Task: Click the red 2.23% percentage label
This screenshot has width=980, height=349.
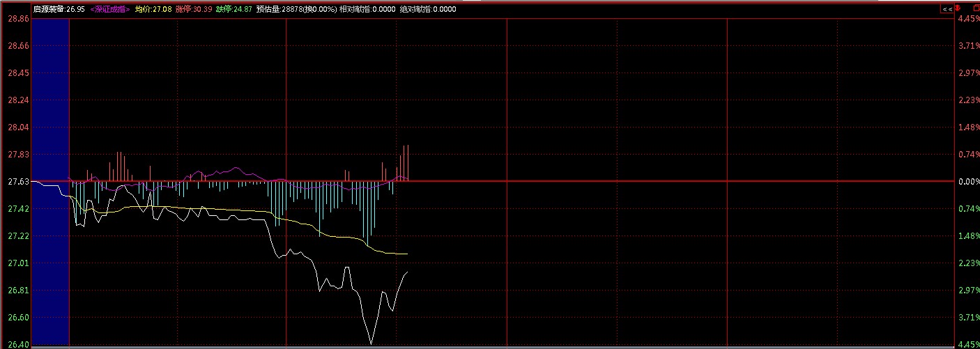Action: pyautogui.click(x=967, y=100)
